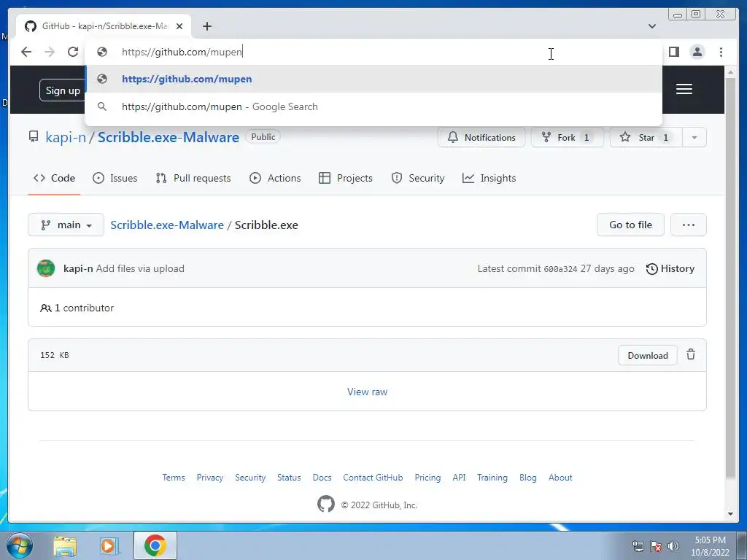The width and height of the screenshot is (747, 560).
Task: Click the Notifications bell button
Action: tap(481, 138)
